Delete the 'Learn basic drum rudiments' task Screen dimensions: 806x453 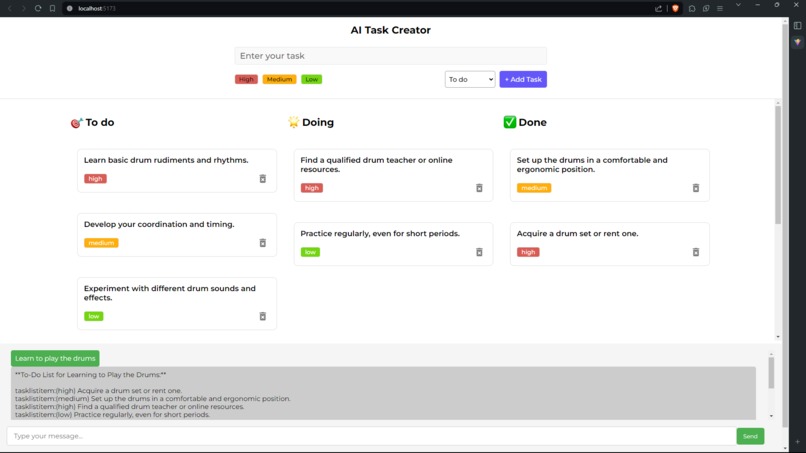point(263,178)
